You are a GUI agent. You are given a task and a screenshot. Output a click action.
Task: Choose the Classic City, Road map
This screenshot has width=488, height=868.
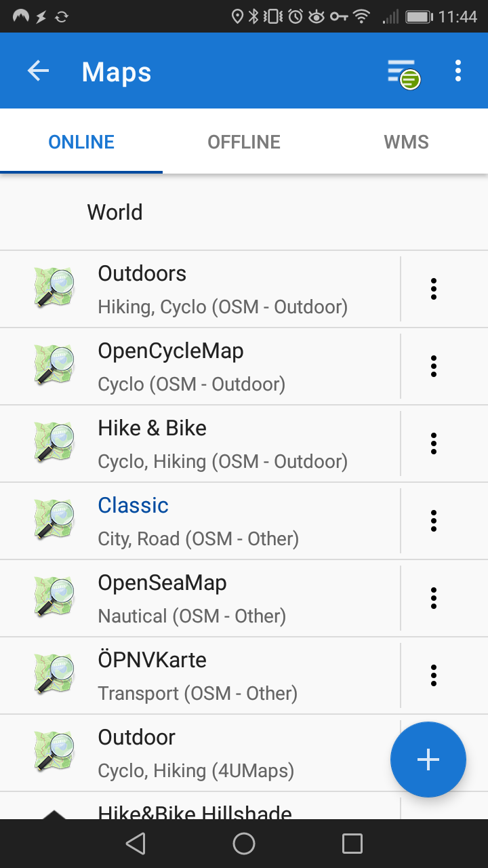click(x=198, y=521)
